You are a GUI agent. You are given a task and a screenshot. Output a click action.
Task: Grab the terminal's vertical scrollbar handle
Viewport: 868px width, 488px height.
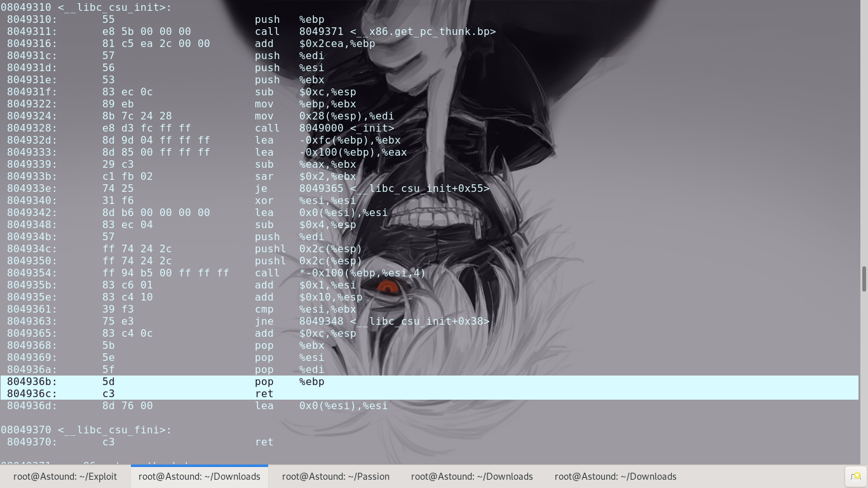pyautogui.click(x=864, y=278)
